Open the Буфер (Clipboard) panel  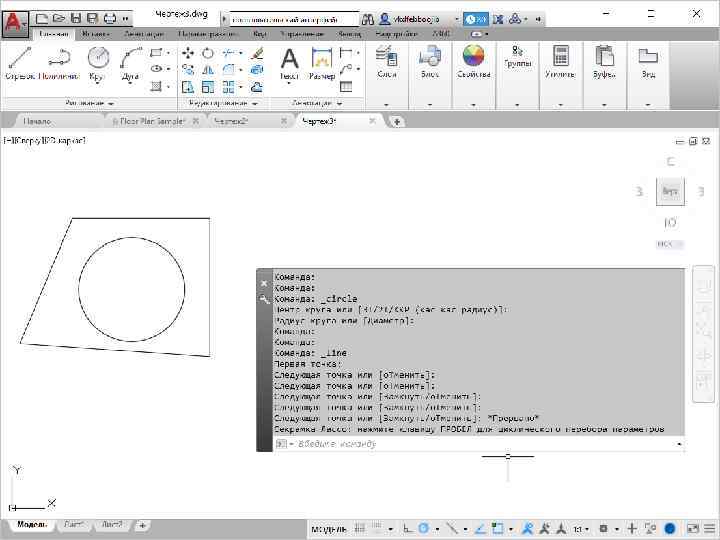[604, 62]
